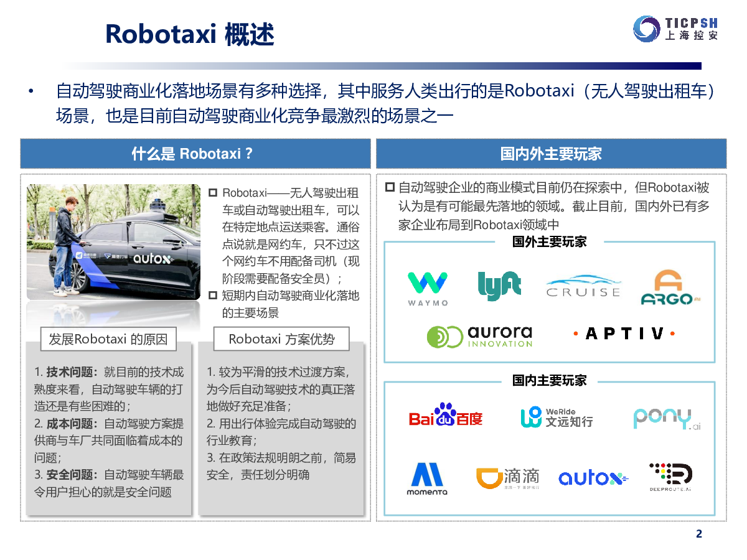
Task: Click the WeRide 文远知行 logo
Action: tap(557, 417)
